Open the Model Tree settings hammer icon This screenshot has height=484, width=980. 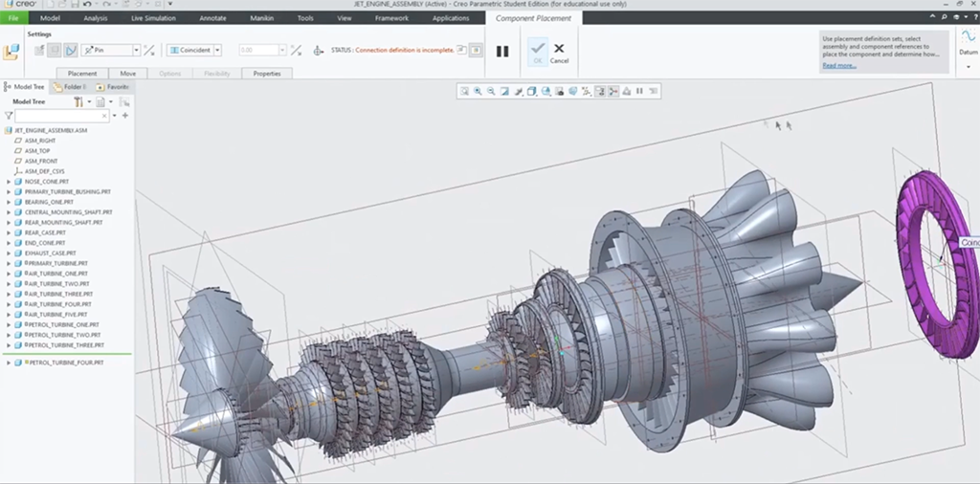(78, 101)
